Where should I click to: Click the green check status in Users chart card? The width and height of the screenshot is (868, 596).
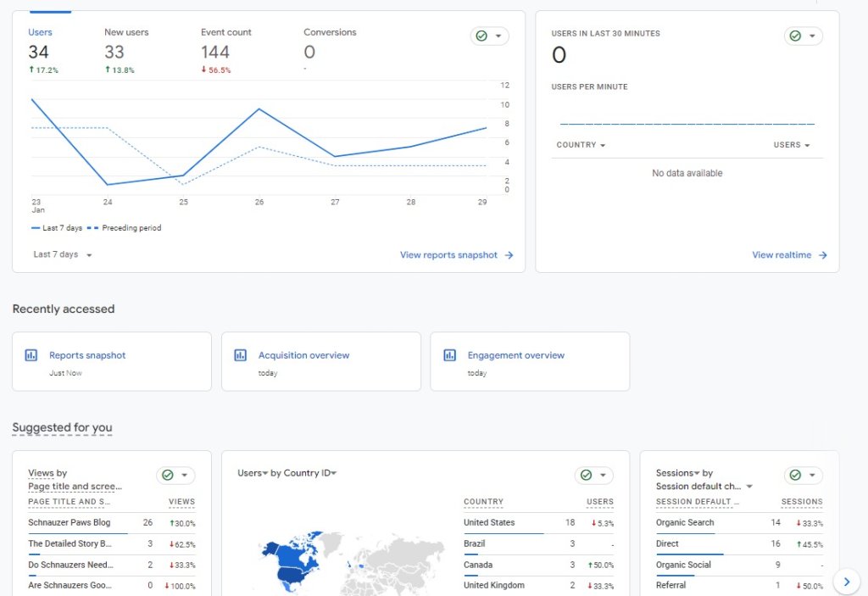coord(489,36)
